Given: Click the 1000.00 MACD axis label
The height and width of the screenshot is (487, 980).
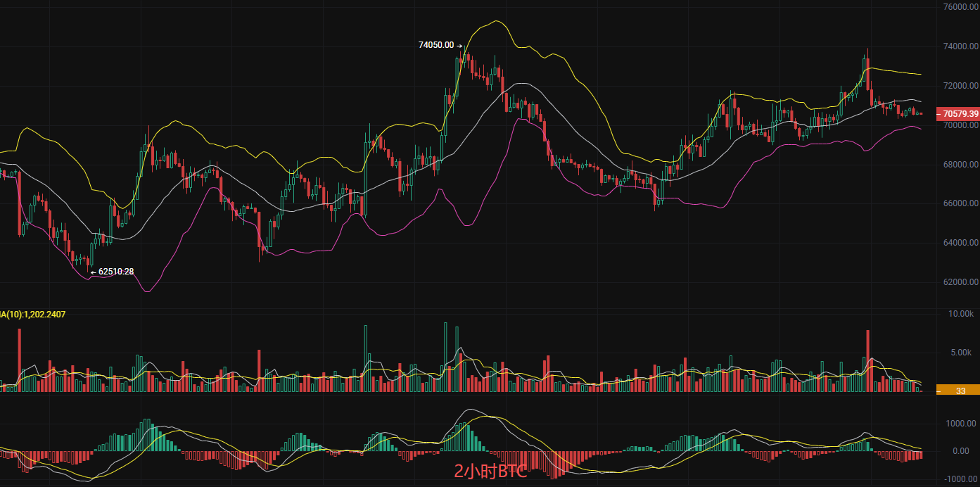Looking at the screenshot, I should 961,424.
